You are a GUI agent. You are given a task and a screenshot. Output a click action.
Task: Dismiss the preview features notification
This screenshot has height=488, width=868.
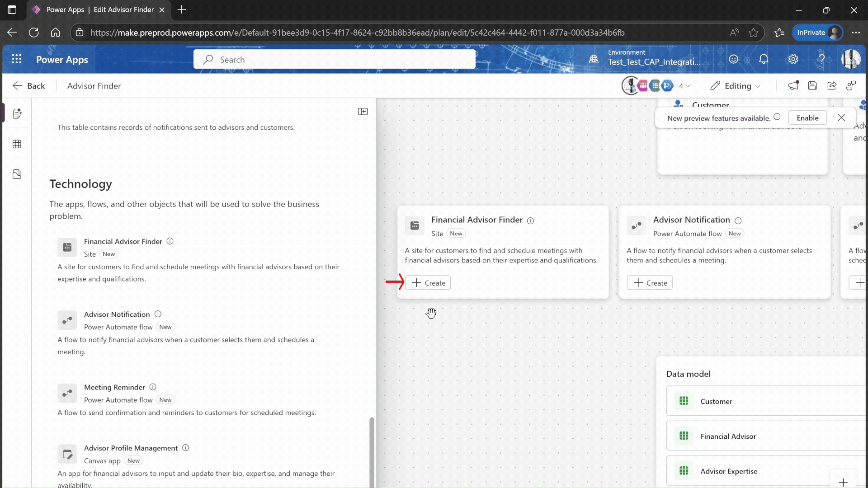coord(841,118)
